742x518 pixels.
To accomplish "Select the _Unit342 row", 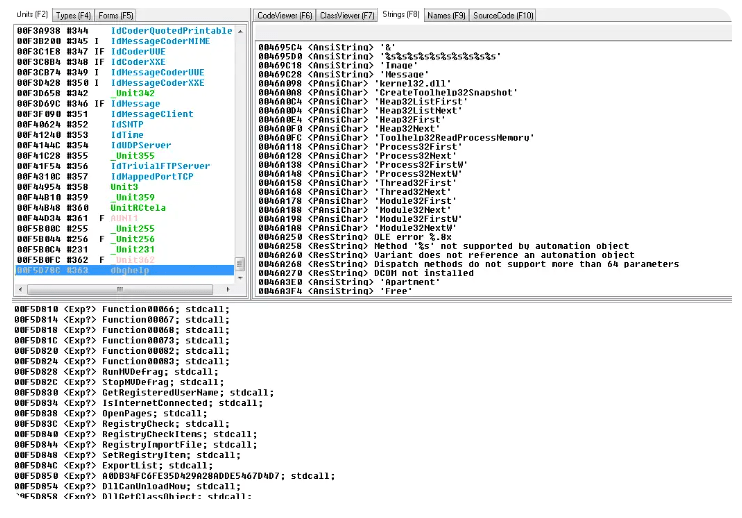I will click(x=125, y=93).
